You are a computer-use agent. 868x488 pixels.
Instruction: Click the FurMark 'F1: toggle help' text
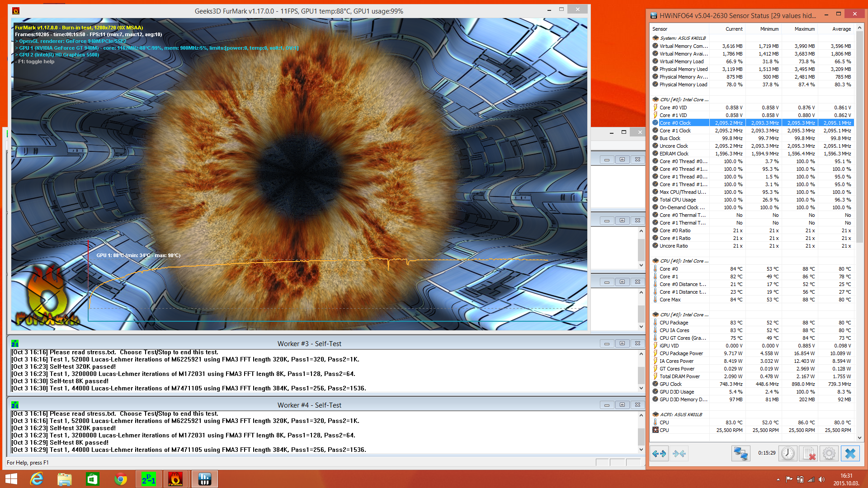(36, 61)
